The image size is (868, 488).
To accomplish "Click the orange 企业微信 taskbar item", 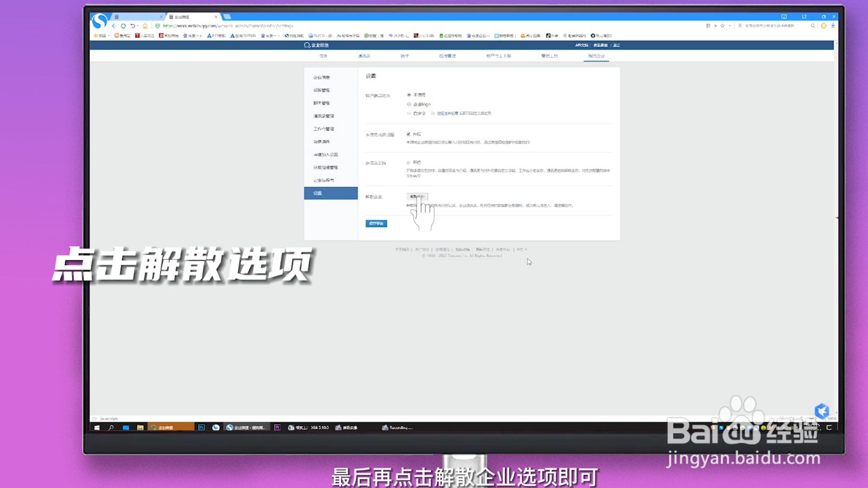I will coord(171,427).
